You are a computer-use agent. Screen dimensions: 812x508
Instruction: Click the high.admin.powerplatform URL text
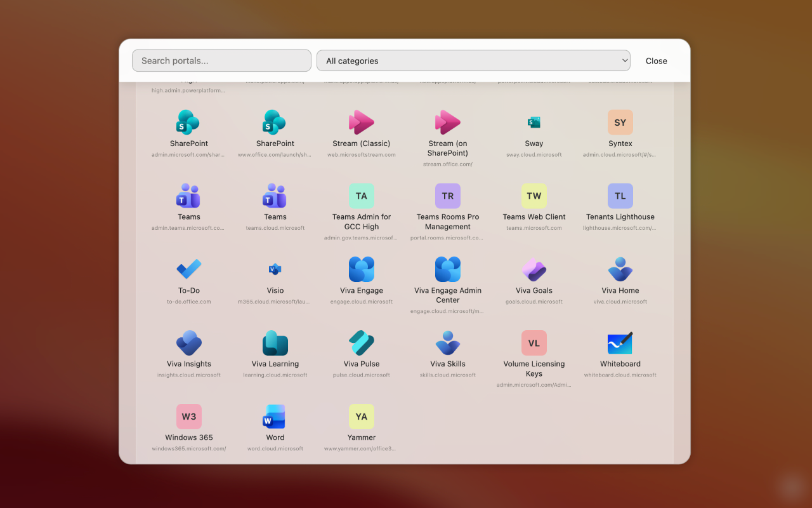[188, 91]
